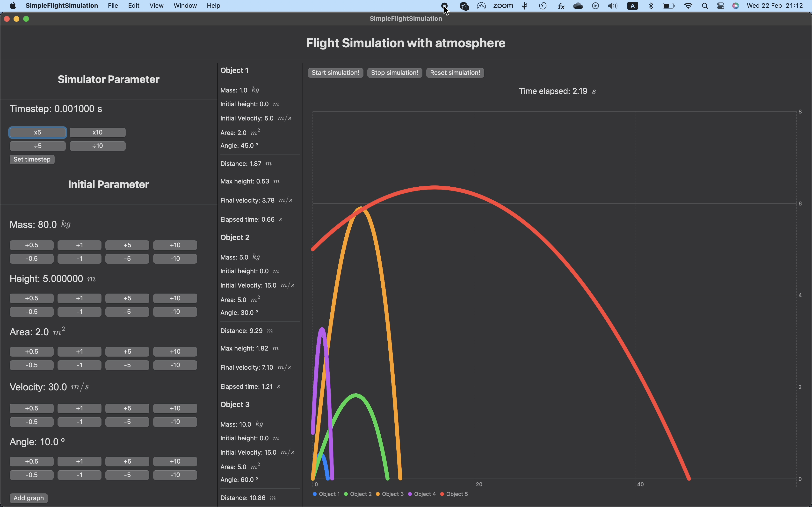Click the timer icon in menu bar

pos(543,6)
